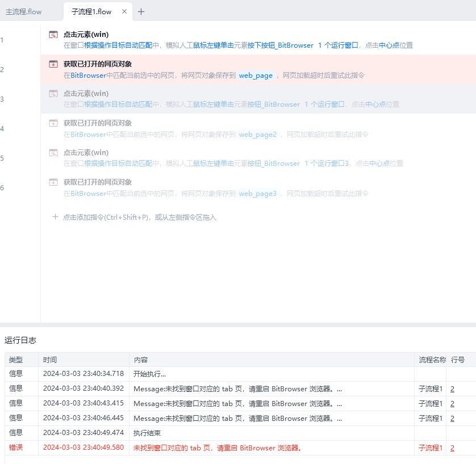Click the 时间 column header in log

50,360
